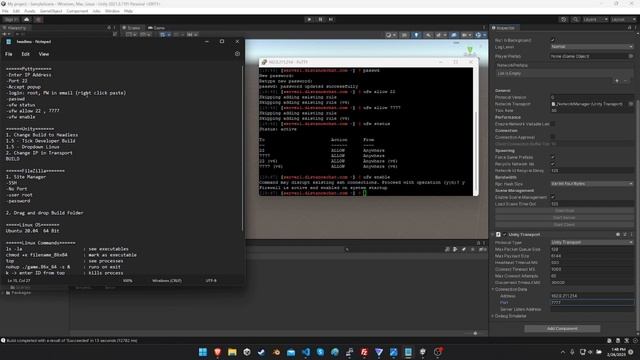
Task: Open the GameObject menu in Unity menu bar
Action: (51, 11)
